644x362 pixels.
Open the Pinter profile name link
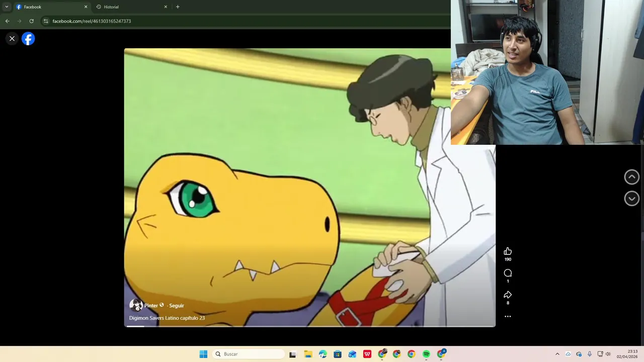(151, 305)
